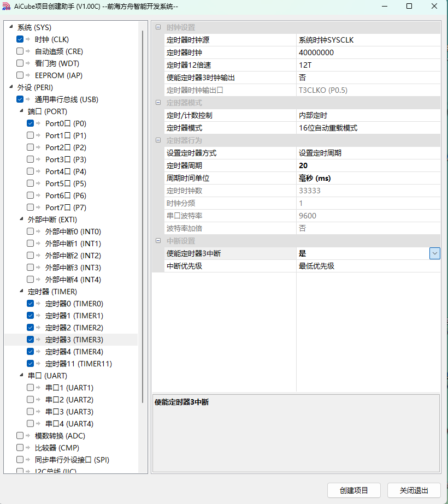Screen dimensions: 448x504
Task: Collapse the 外部中断 (EXTI) branch
Action: click(x=21, y=219)
